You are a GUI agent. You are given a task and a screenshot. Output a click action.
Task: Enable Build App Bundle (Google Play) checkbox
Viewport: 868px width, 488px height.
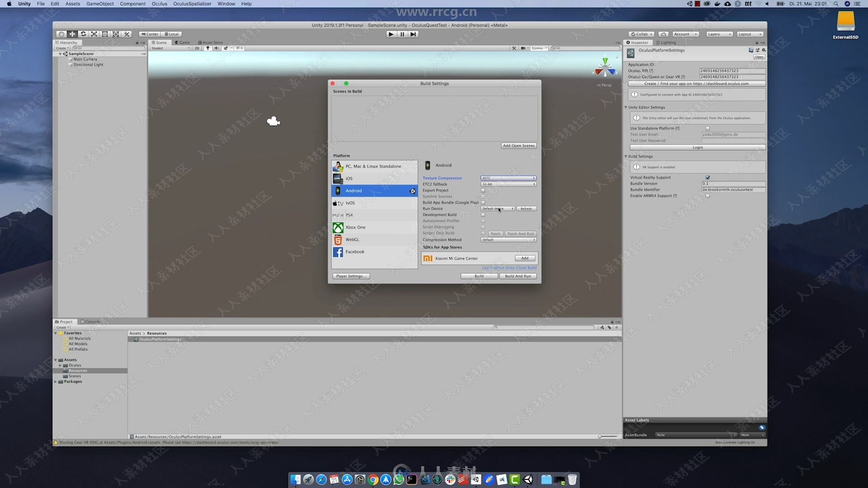(x=483, y=202)
